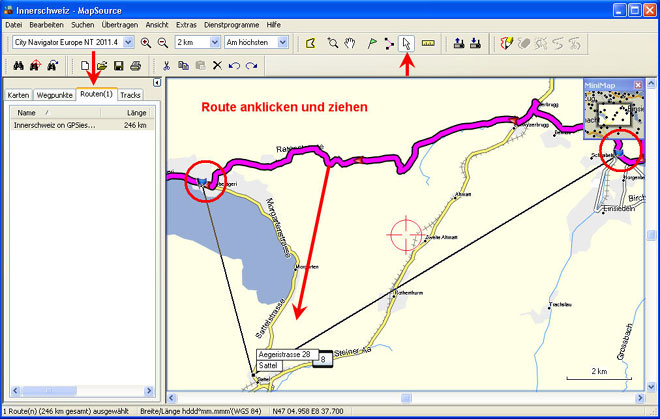Select the Innerschweiz on GPSies route row
This screenshot has width=660, height=419.
[x=82, y=125]
